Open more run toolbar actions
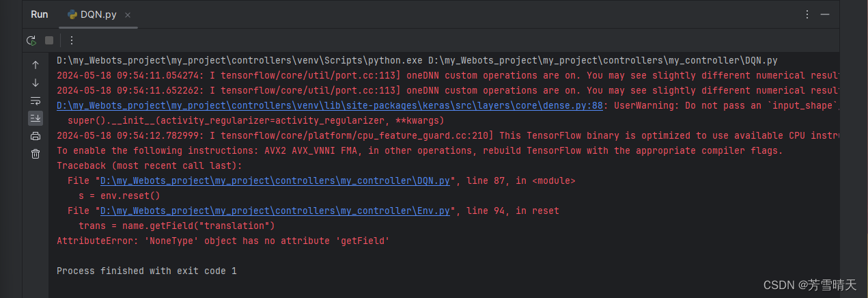Image resolution: width=868 pixels, height=298 pixels. (72, 40)
